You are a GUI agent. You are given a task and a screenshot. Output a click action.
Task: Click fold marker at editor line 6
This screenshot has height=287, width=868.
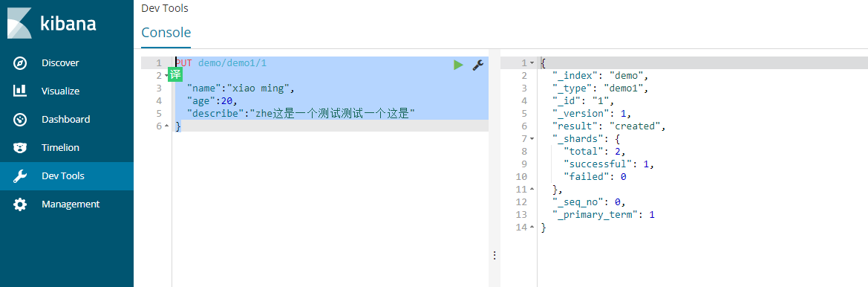click(x=166, y=126)
